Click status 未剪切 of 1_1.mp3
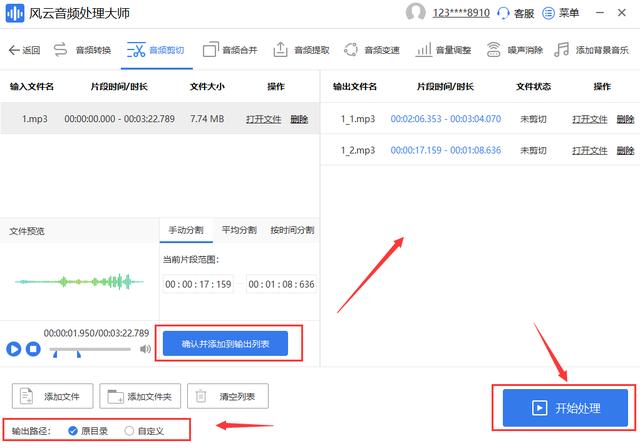Screen dimensions: 640x448 (x=533, y=119)
